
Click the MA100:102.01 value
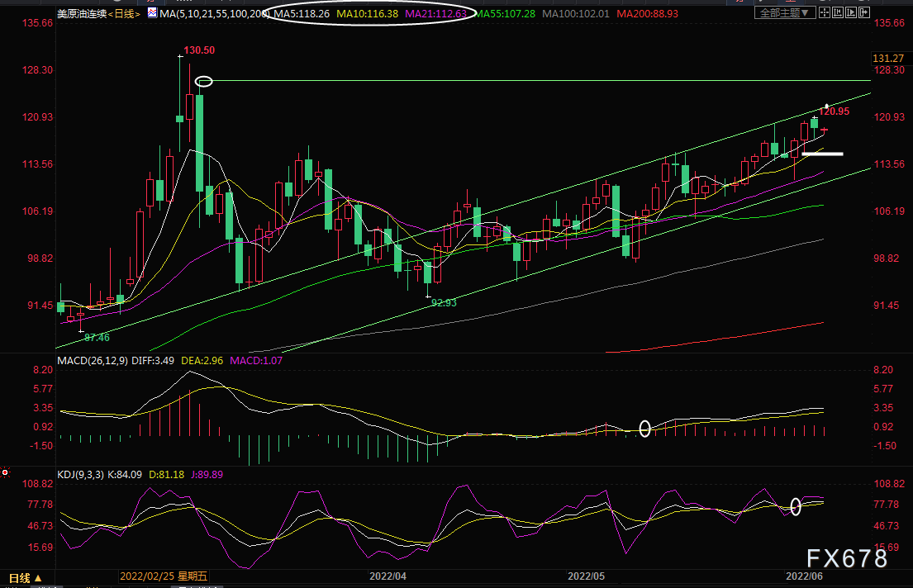tap(576, 13)
